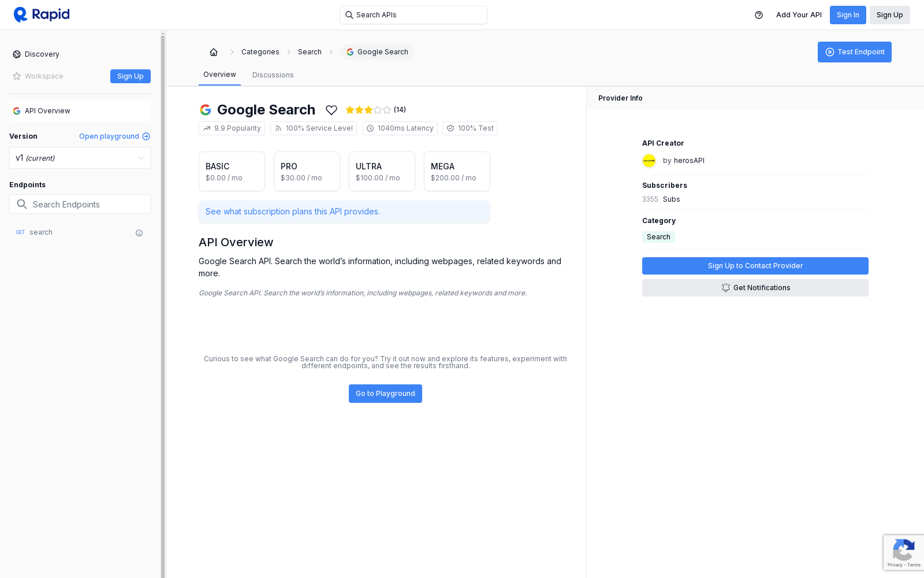924x578 pixels.
Task: Click the Test shield icon
Action: point(450,128)
